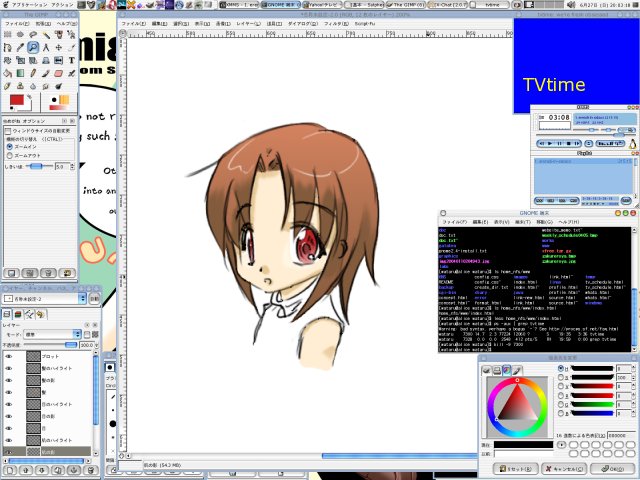Screen dimensions: 640x480
Task: Click the XMMS stop button
Action: coord(568,144)
